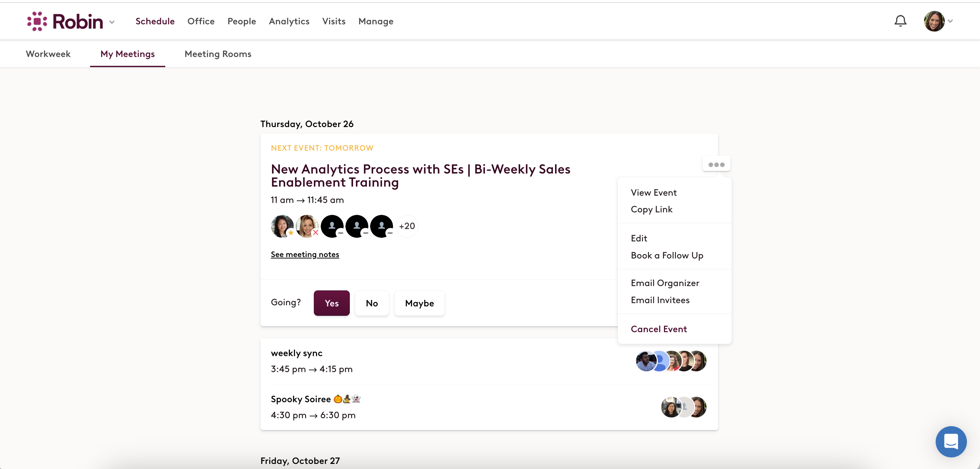Open the profile menu chevron
980x469 pixels.
click(950, 21)
